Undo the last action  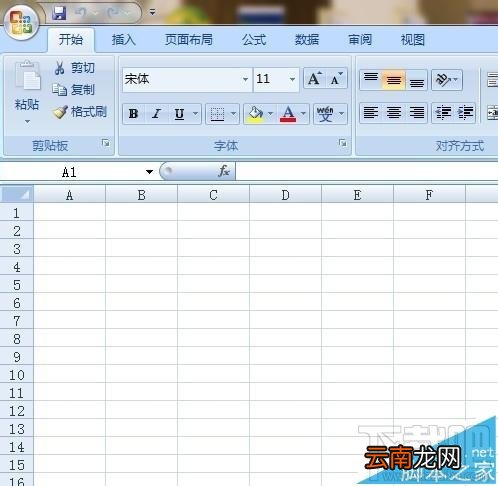coord(80,13)
